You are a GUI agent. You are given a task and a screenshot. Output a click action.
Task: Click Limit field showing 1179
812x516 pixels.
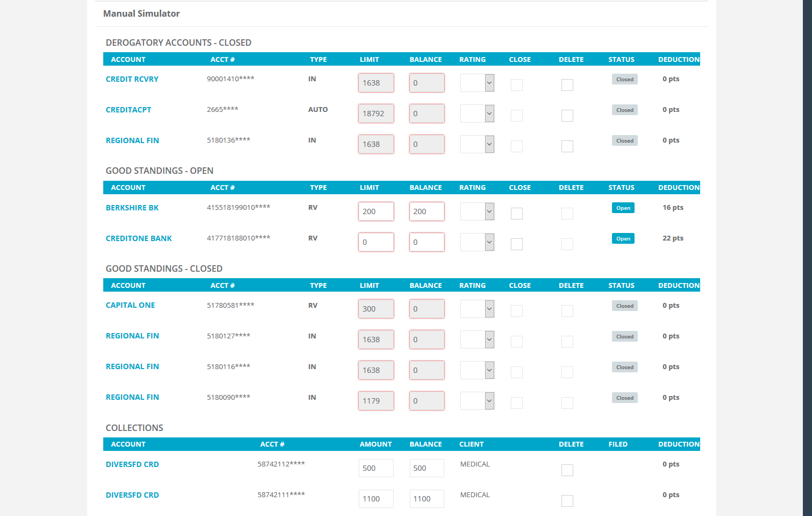point(376,401)
